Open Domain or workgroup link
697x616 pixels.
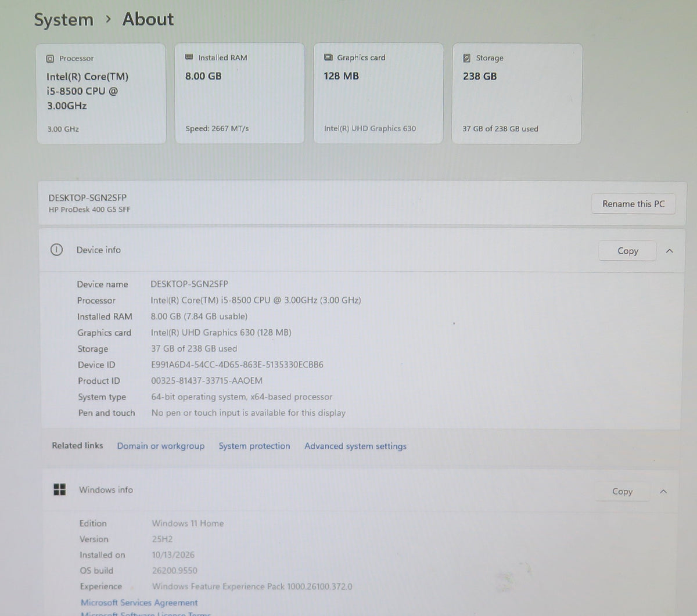click(x=161, y=446)
